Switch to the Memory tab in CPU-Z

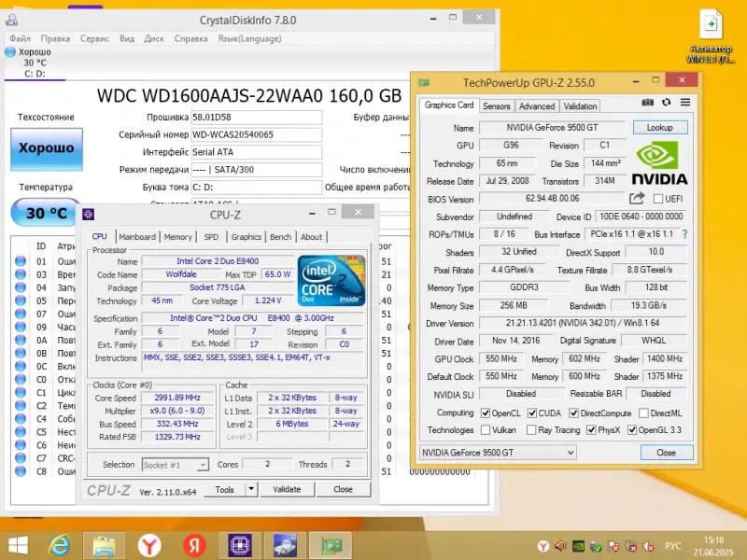177,237
